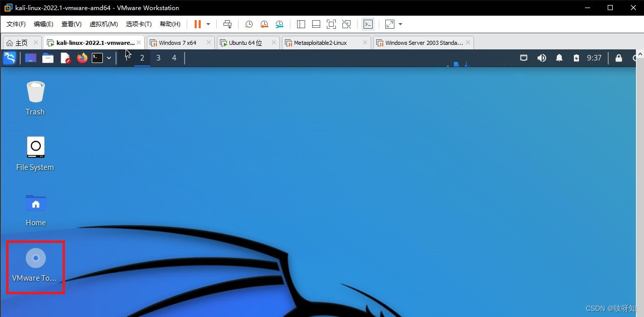Toggle Unity mode icon in toolbar

(x=346, y=24)
